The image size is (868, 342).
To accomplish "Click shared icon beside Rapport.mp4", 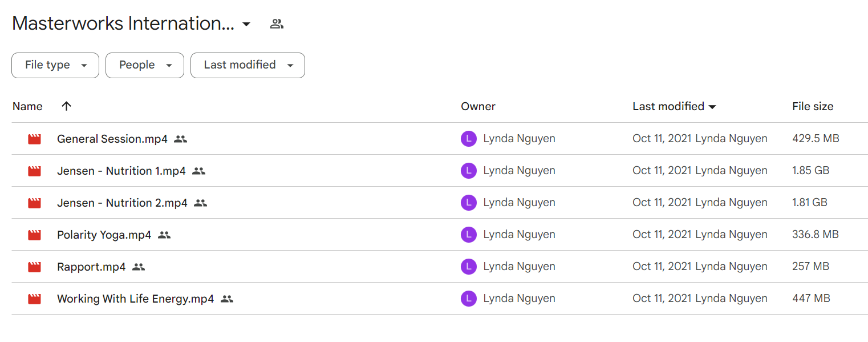I will (x=139, y=267).
